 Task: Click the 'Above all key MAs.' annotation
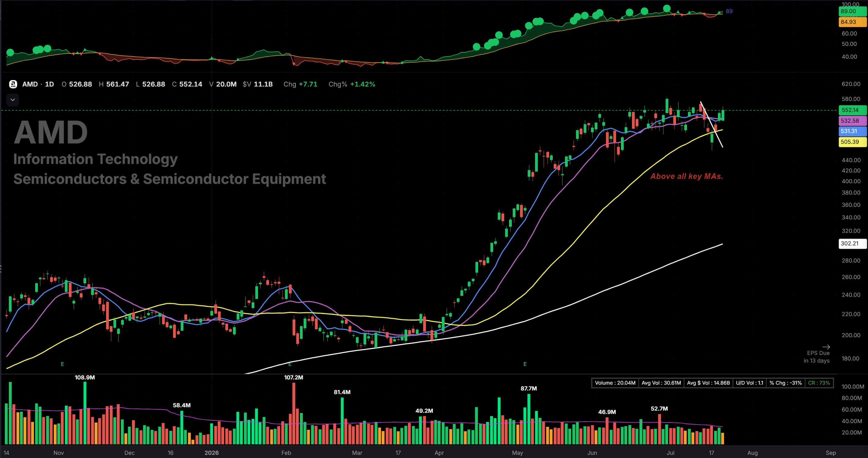tap(687, 176)
